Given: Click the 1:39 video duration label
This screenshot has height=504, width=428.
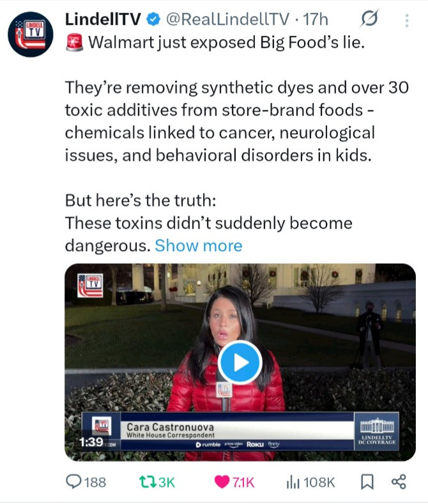Looking at the screenshot, I should coord(91,442).
